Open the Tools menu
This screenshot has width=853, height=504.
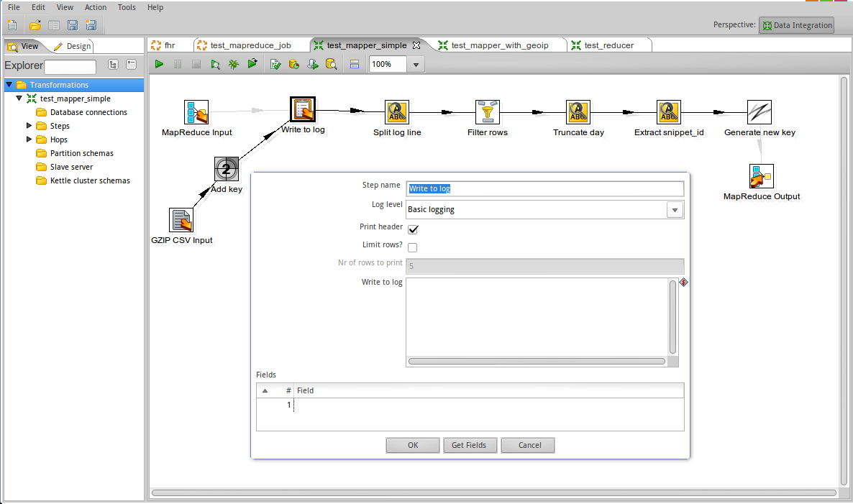point(127,7)
